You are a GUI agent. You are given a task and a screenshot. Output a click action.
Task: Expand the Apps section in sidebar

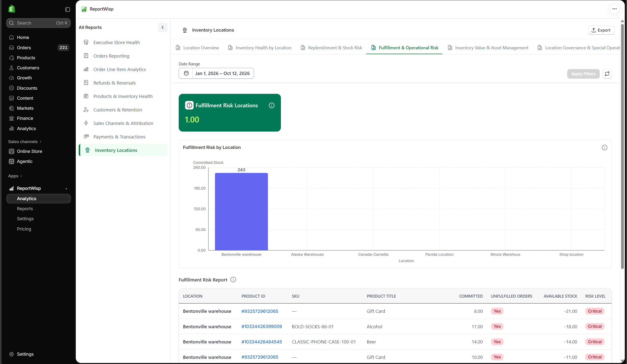pos(15,176)
